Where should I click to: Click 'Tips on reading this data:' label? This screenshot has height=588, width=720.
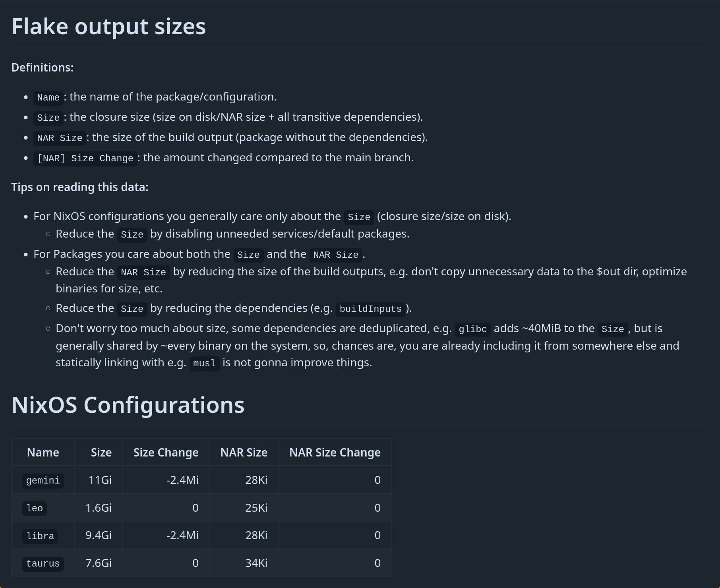click(x=80, y=187)
